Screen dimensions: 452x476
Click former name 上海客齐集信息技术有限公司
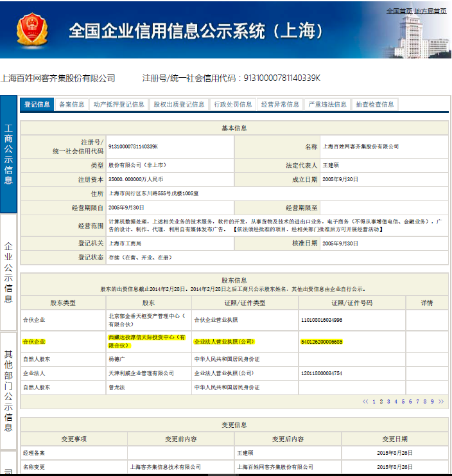click(166, 467)
